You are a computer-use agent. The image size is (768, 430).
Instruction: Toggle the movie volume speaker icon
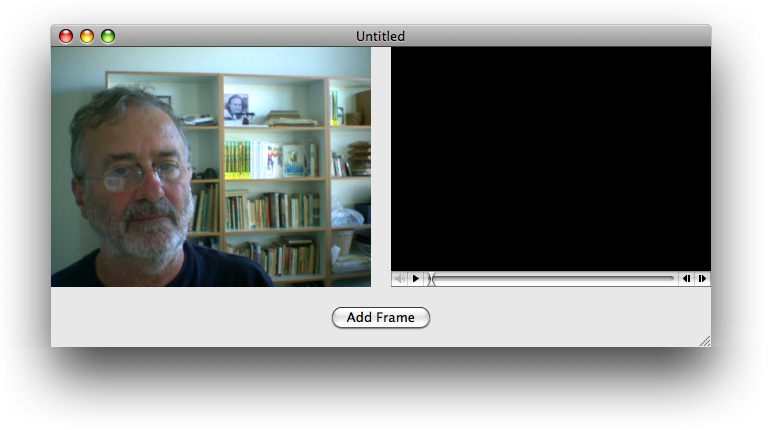pyautogui.click(x=400, y=279)
